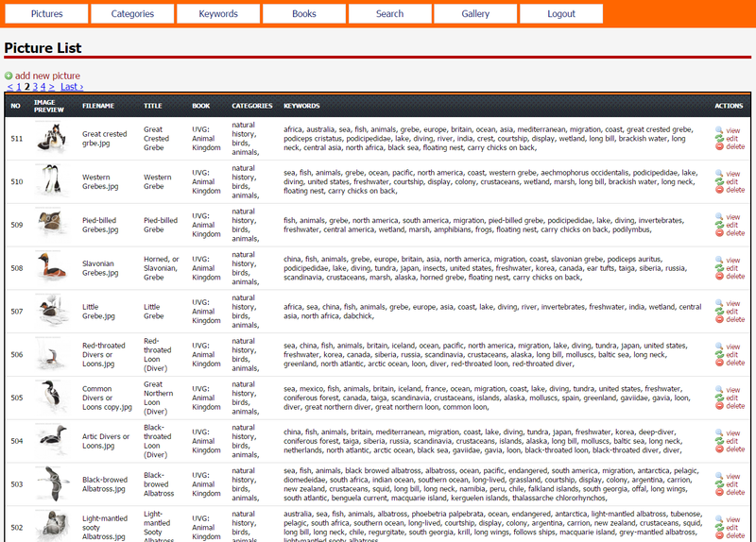Image resolution: width=756 pixels, height=542 pixels.
Task: Select filename Black-browed Albatross.jpg
Action: (x=105, y=484)
